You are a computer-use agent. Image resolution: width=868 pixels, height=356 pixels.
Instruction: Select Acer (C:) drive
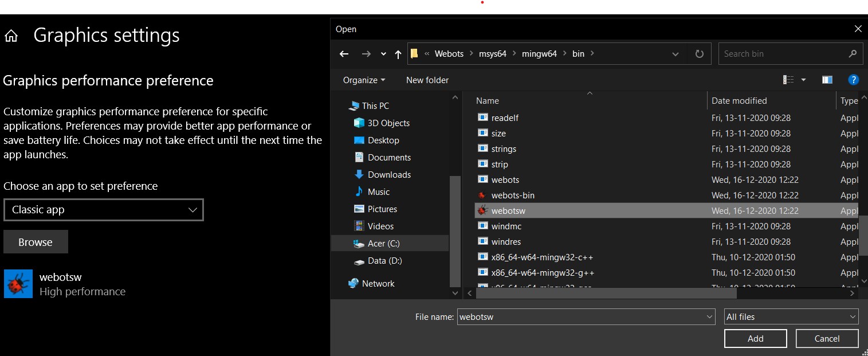pyautogui.click(x=383, y=244)
